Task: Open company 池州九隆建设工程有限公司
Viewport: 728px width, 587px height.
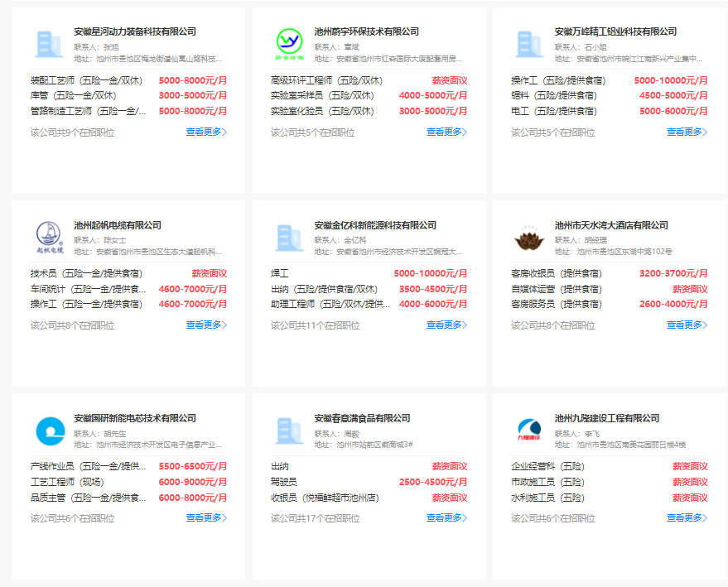Action: [x=607, y=418]
